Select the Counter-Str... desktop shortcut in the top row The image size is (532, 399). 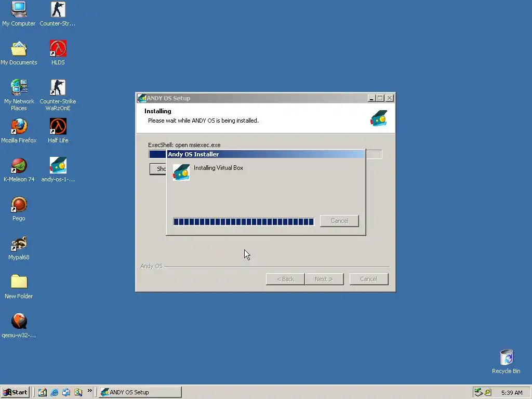[x=58, y=14]
